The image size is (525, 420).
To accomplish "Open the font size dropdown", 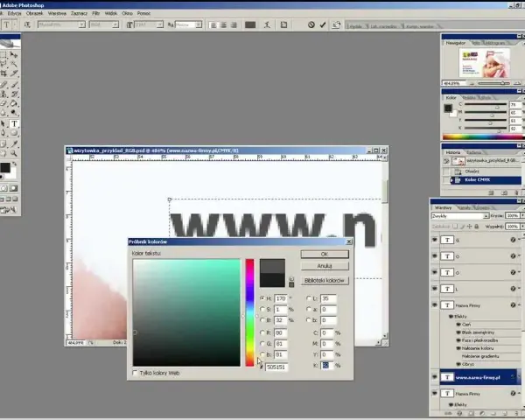I will 160,24.
